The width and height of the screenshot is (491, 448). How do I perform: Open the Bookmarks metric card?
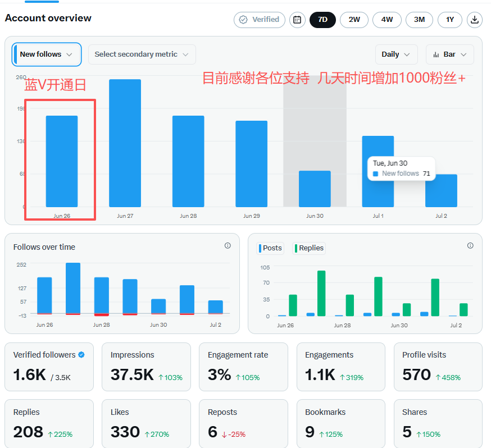[x=340, y=424]
